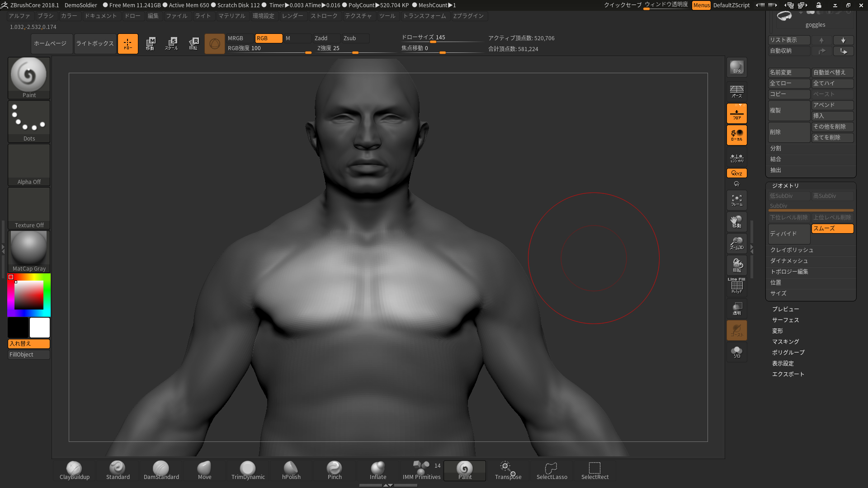868x488 pixels.
Task: Toggle Local (ローカル) rotation mode
Action: tap(737, 135)
